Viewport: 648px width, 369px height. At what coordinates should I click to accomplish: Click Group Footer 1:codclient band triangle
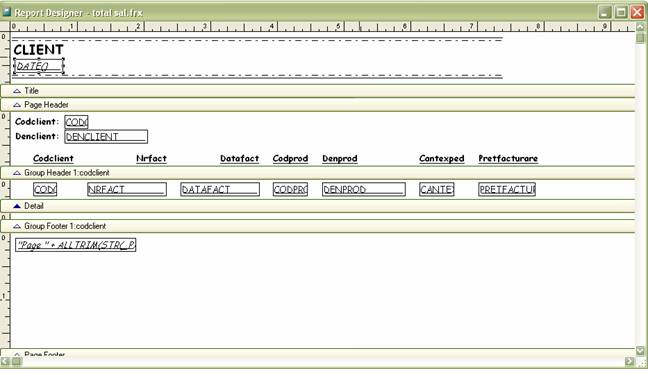click(x=17, y=226)
